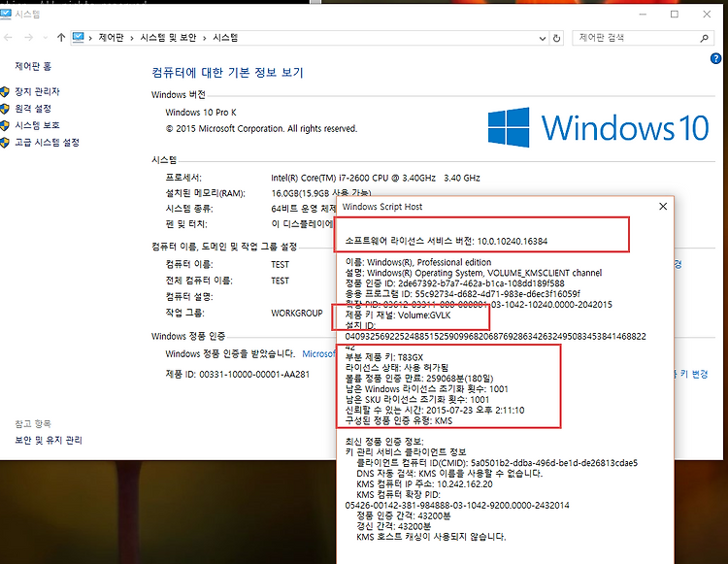Screen dimensions: 728x564
Task: Expand chevron after 시스템 및 보안 breadcrumb
Action: (204, 38)
